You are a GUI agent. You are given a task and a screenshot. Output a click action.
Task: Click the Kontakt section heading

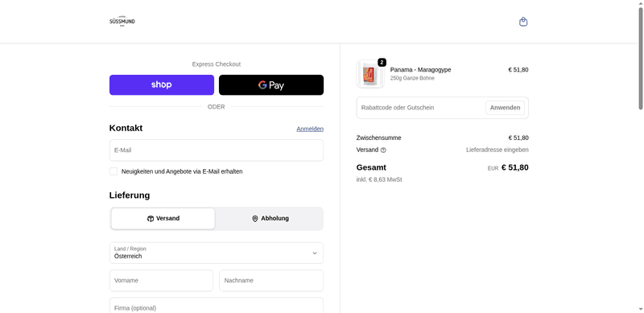click(x=126, y=128)
